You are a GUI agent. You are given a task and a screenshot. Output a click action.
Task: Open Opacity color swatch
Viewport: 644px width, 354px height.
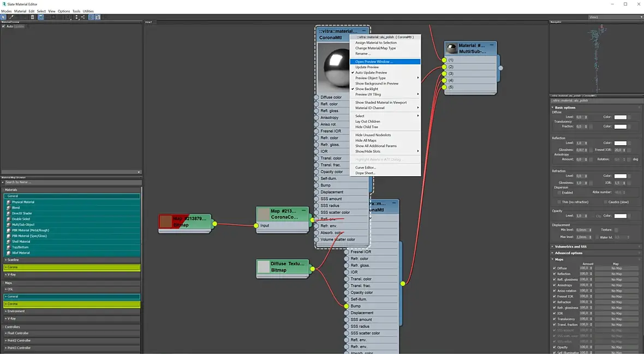click(x=620, y=216)
